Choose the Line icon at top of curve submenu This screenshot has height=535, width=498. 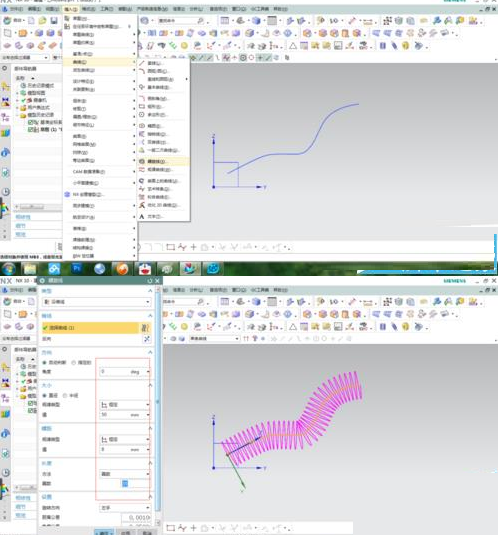pos(142,63)
